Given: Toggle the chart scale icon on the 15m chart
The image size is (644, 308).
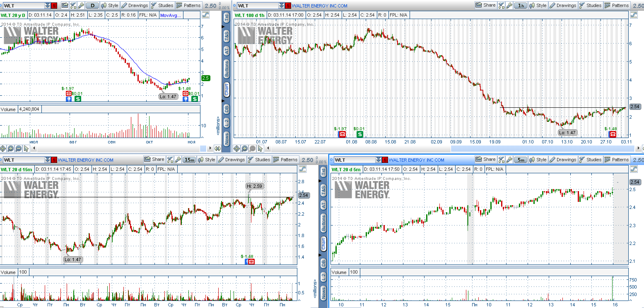Looking at the screenshot, I should pos(302,169).
